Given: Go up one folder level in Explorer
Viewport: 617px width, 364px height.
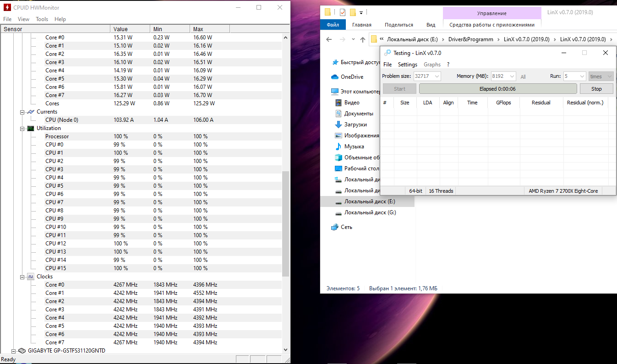Looking at the screenshot, I should click(x=363, y=39).
